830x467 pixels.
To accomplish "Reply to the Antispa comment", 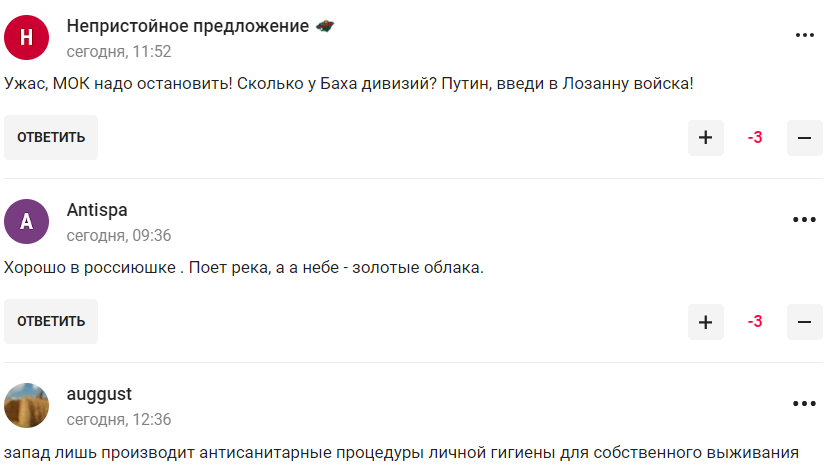I will click(51, 322).
